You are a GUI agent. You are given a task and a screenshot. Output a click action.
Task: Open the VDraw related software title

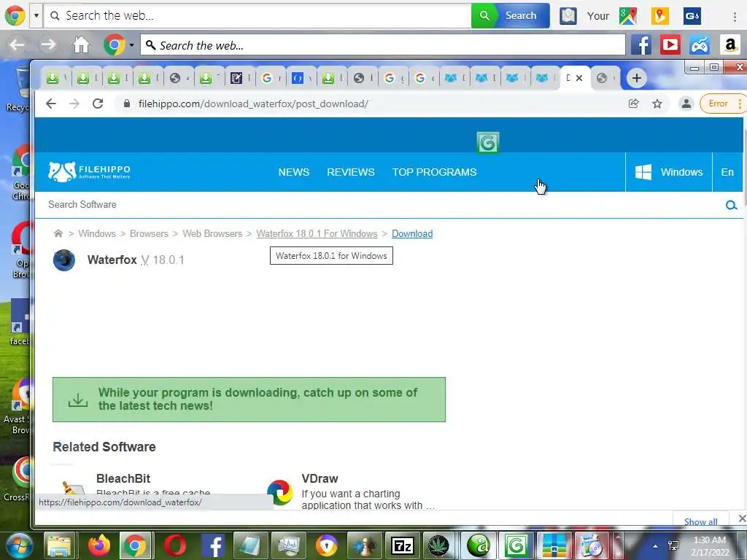coord(320,478)
